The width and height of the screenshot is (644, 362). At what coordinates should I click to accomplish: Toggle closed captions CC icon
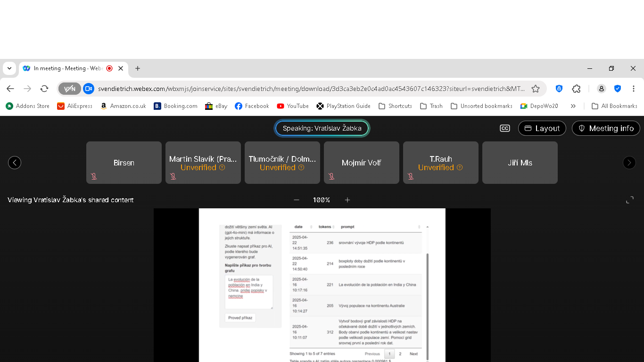[x=504, y=128]
